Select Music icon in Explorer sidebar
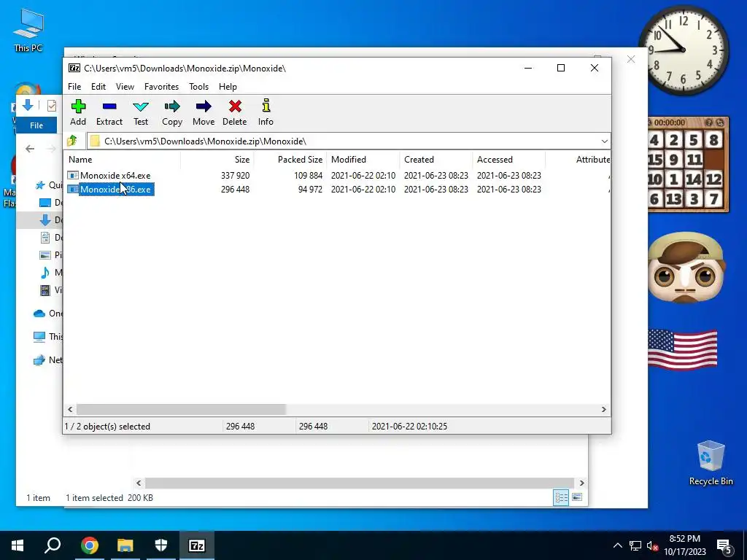Image resolution: width=747 pixels, height=560 pixels. [x=45, y=273]
